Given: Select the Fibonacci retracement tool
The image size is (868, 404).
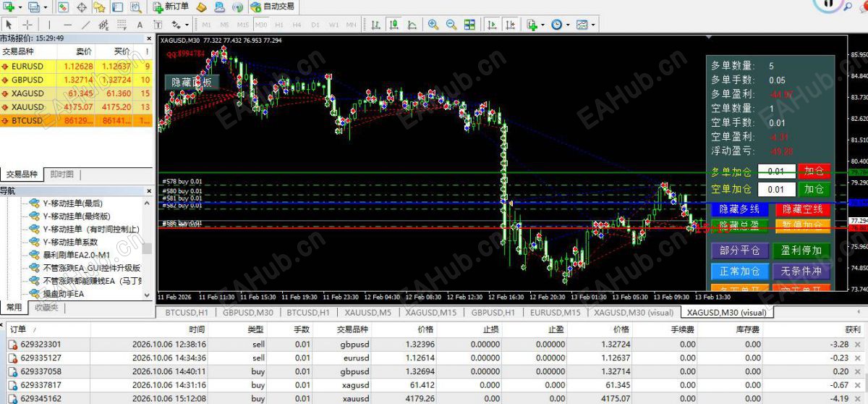Looking at the screenshot, I should [x=122, y=25].
